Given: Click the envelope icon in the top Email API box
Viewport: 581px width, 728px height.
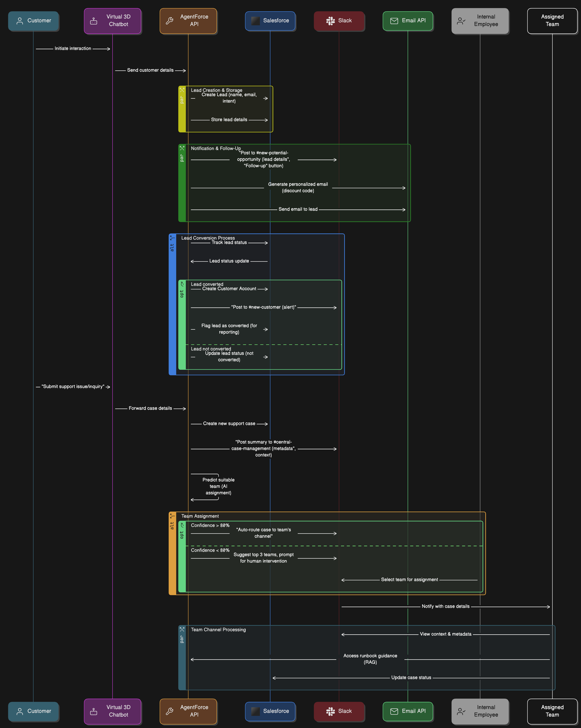Looking at the screenshot, I should [394, 21].
